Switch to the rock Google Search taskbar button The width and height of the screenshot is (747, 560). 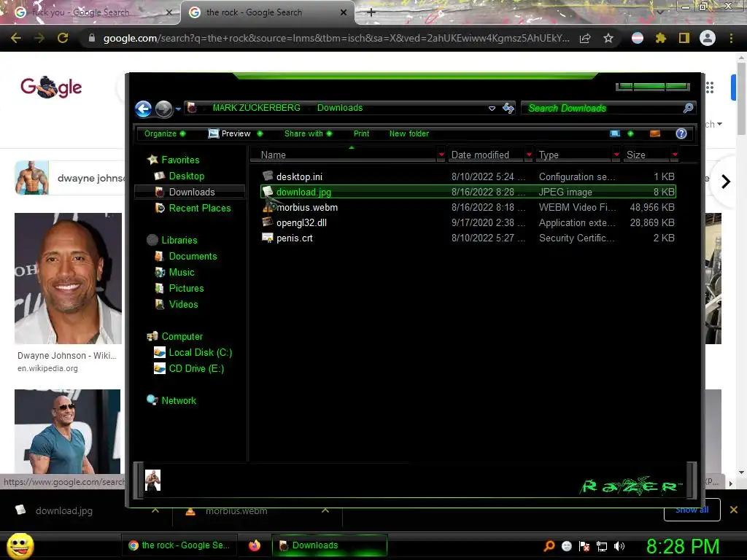coord(180,545)
